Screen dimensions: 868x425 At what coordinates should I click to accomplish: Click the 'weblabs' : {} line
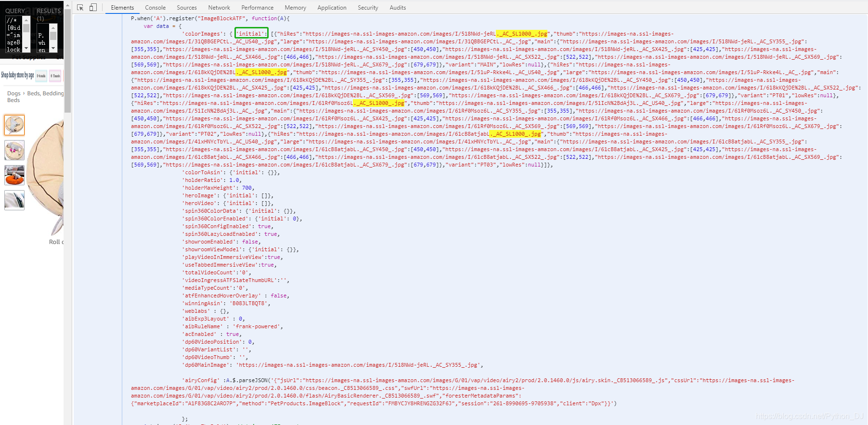click(206, 311)
